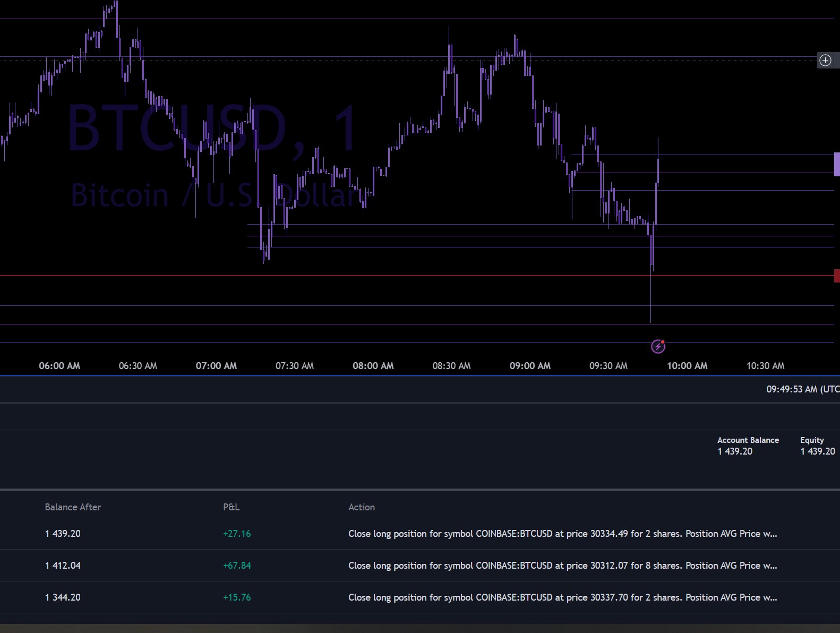This screenshot has width=840, height=633.
Task: Select the purple price marker on right axis
Action: coord(837,164)
